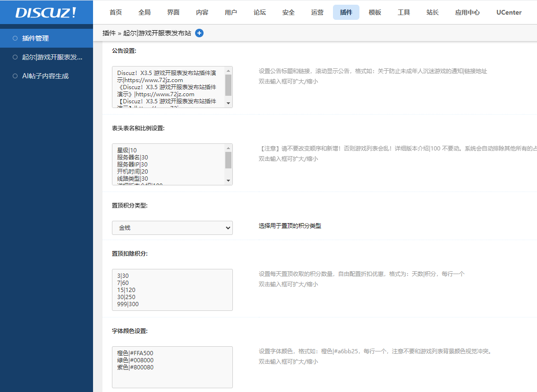Open the 界面 menu
This screenshot has height=392, width=537.
pyautogui.click(x=173, y=12)
